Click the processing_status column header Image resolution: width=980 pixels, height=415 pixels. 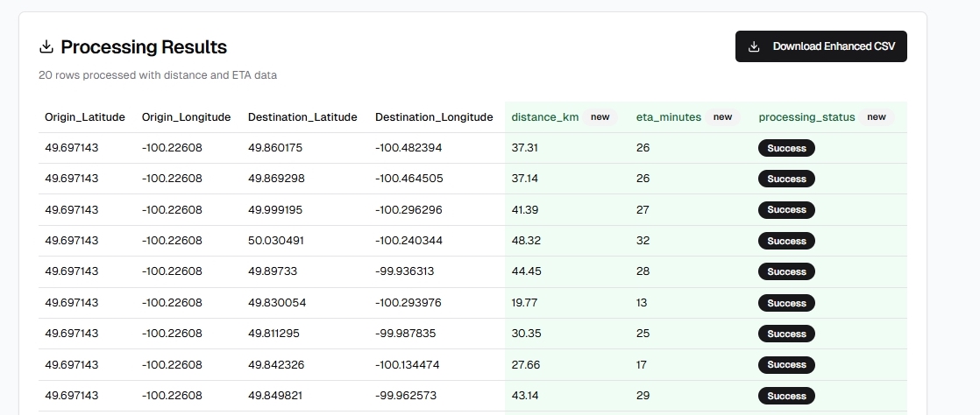[x=806, y=117]
